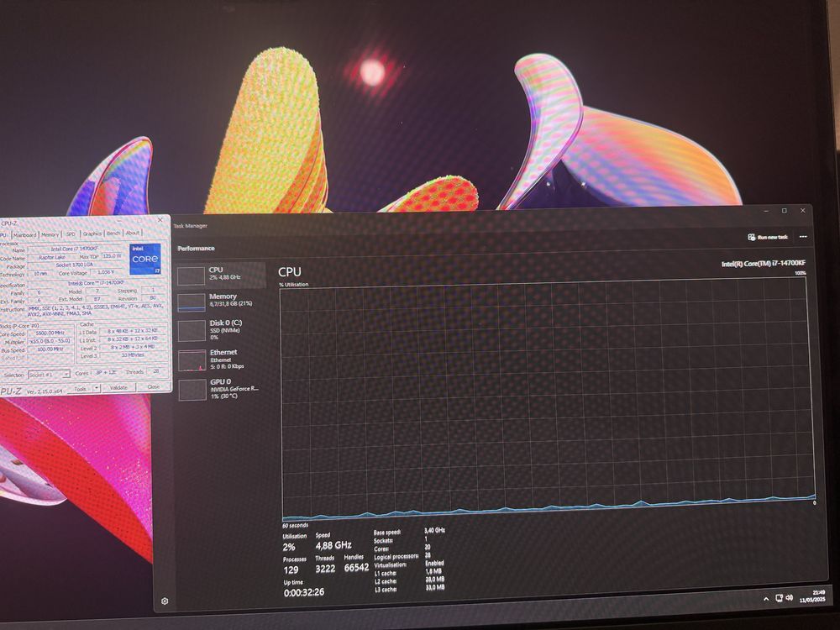Click the Socket 1700 LGA package field
This screenshot has height=630, width=840.
[x=75, y=265]
